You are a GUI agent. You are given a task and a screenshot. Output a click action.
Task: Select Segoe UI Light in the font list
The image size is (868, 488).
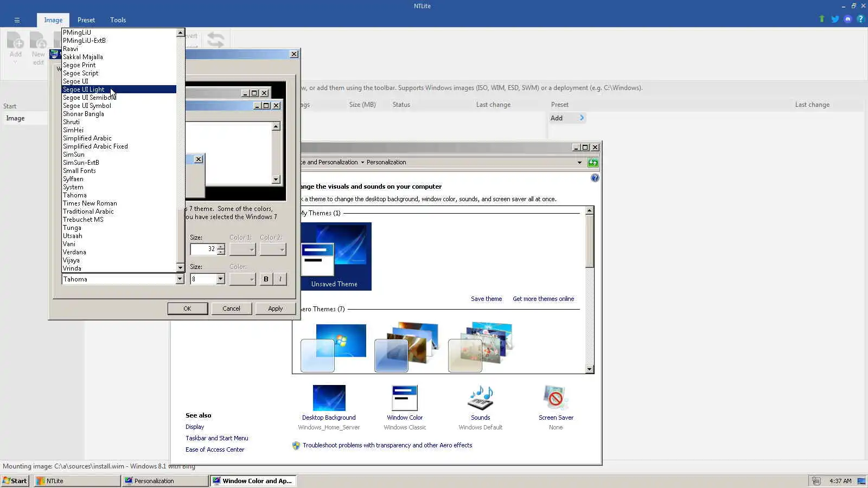[119, 89]
